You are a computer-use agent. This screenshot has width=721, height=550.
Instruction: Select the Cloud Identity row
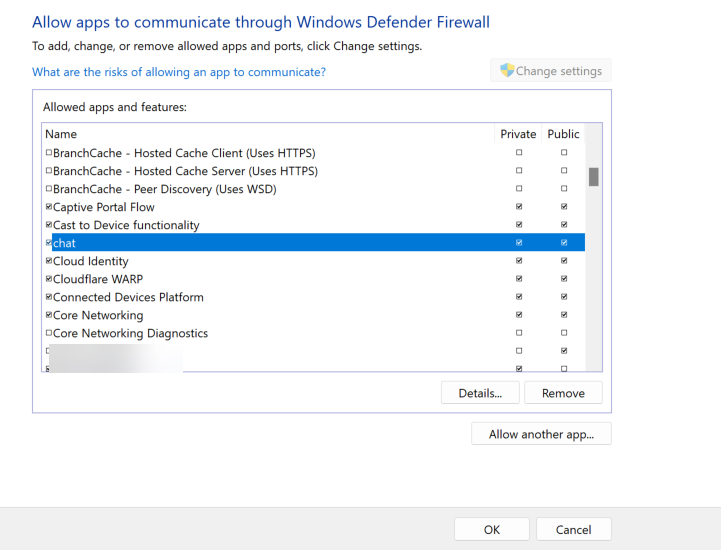pos(315,261)
